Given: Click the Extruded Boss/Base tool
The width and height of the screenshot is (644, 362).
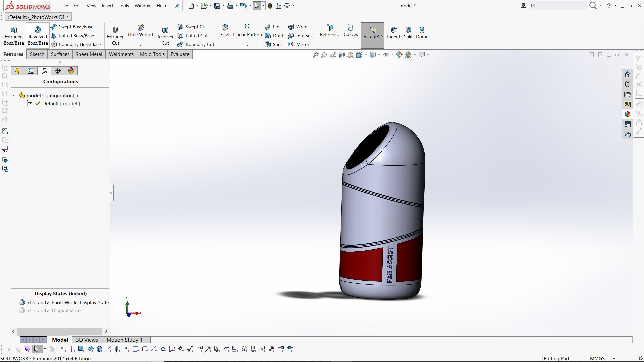Looking at the screenshot, I should pos(14,35).
